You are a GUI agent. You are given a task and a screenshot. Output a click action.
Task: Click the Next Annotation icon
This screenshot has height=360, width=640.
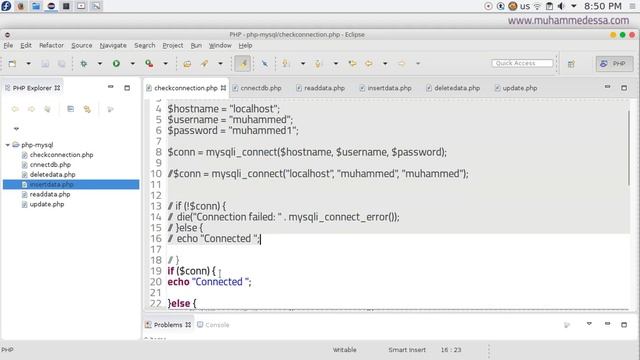(x=286, y=64)
